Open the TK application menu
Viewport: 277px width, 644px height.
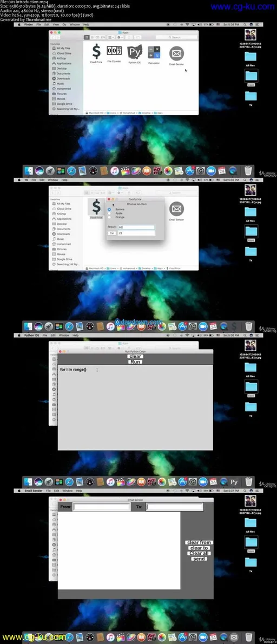tap(27, 180)
